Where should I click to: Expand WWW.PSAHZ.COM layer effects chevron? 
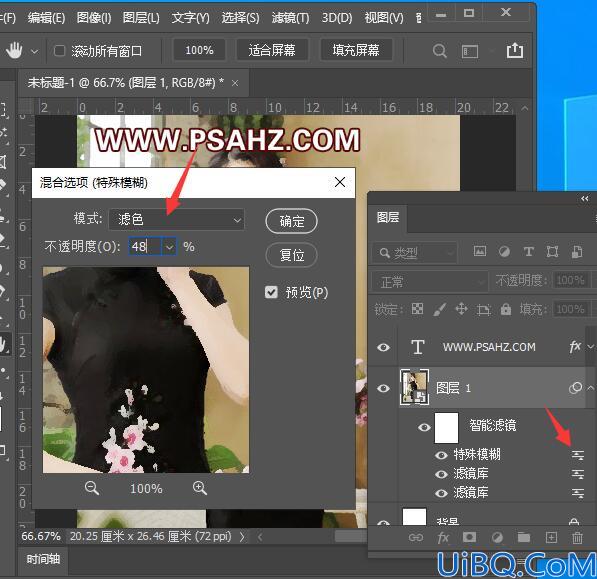pos(591,347)
